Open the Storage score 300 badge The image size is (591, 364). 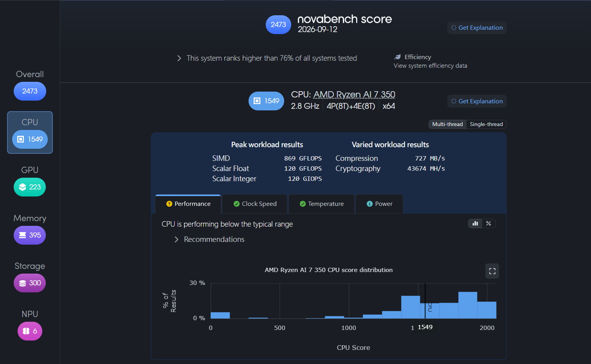click(x=30, y=283)
